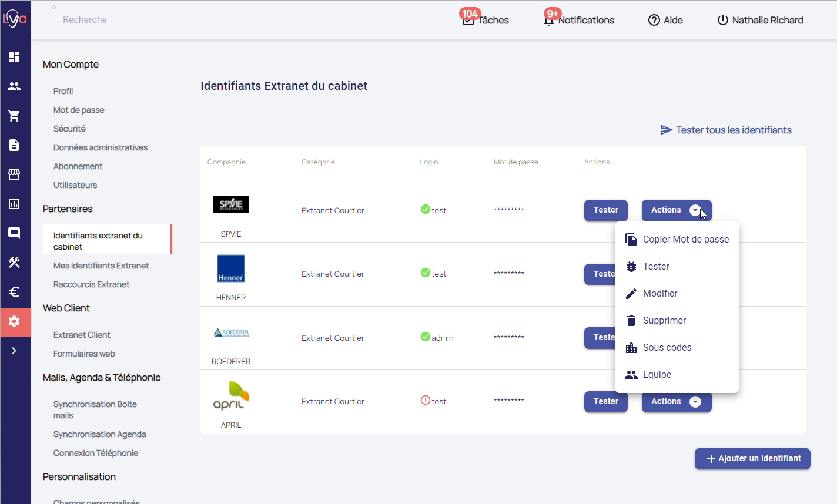The image size is (837, 504).
Task: Open the documents icon in sidebar
Action: (x=14, y=145)
